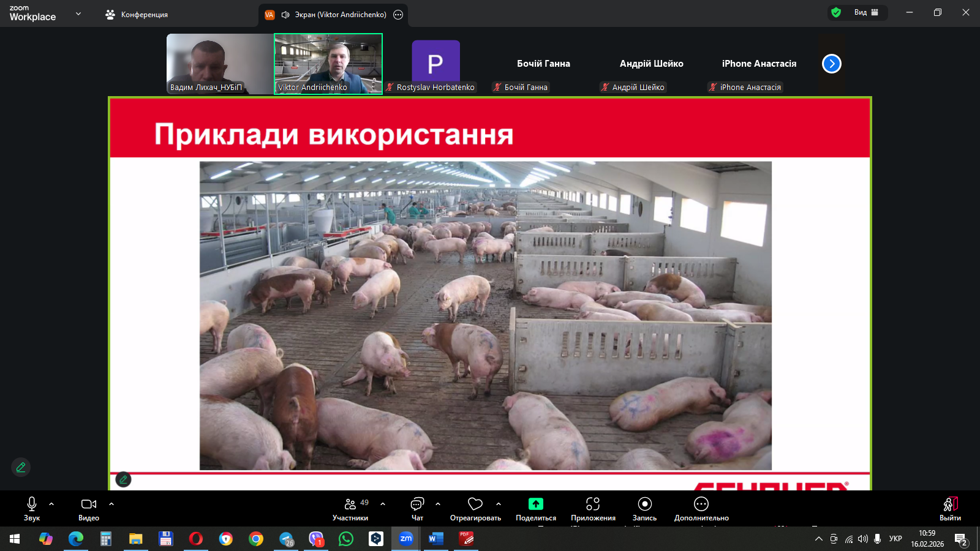
Task: Launch Copilot from the taskbar
Action: tap(45, 539)
